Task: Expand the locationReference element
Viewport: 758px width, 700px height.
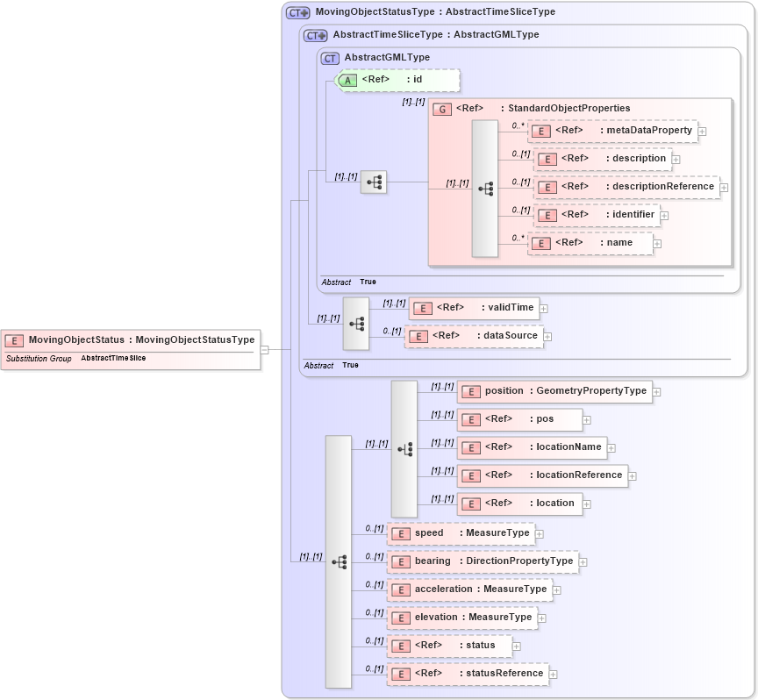Action: pyautogui.click(x=633, y=476)
